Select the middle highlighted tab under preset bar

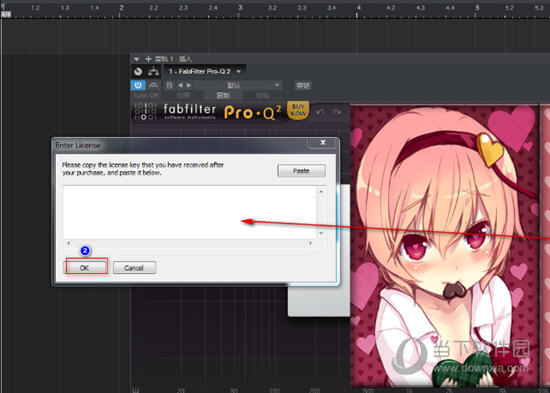coord(223,95)
